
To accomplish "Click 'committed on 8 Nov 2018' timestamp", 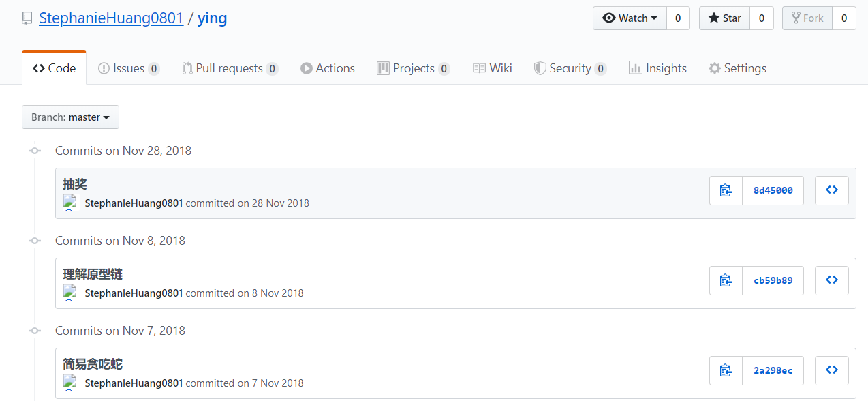I will click(x=245, y=293).
